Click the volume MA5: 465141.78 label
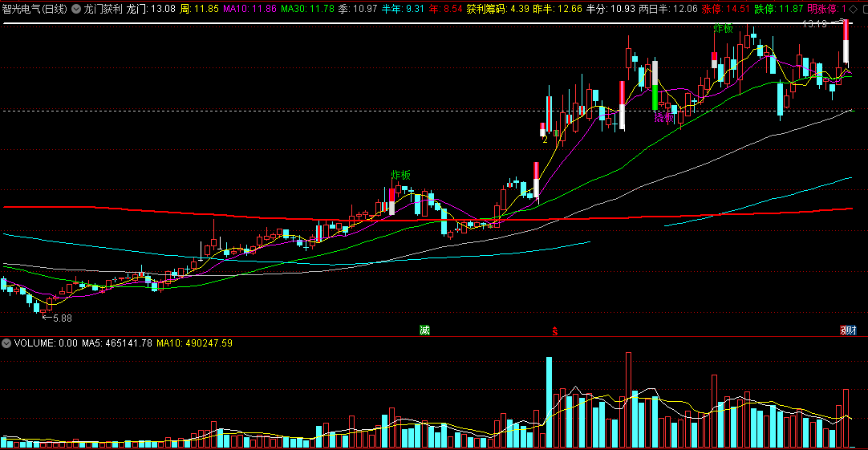Image resolution: width=868 pixels, height=450 pixels. [x=117, y=343]
